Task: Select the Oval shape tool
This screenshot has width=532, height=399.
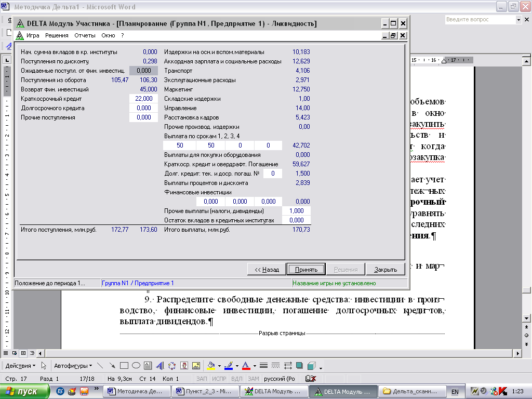Action: pyautogui.click(x=136, y=366)
